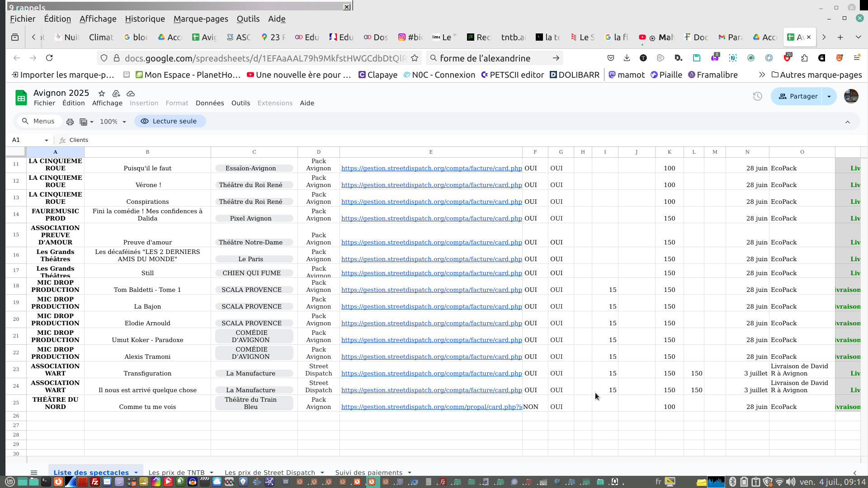The width and height of the screenshot is (868, 488).
Task: Open the 100% zoom dropdown
Action: [113, 122]
